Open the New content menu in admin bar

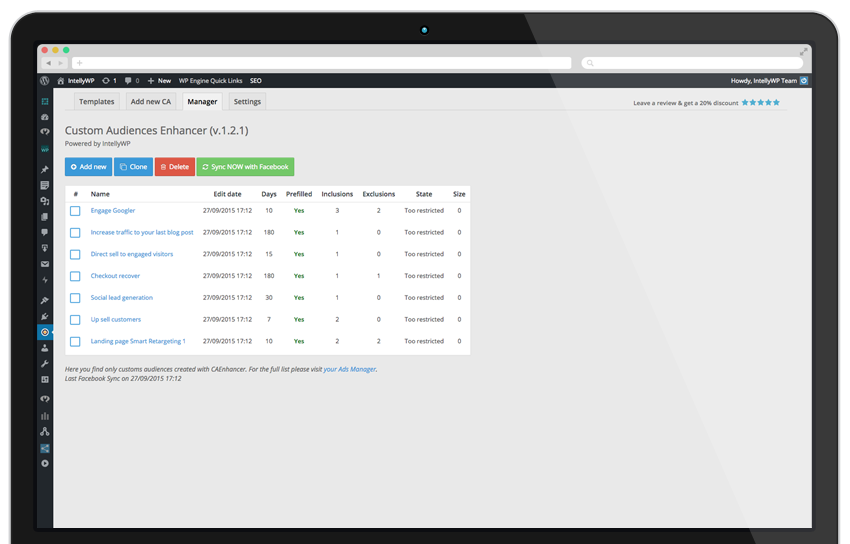click(x=159, y=80)
